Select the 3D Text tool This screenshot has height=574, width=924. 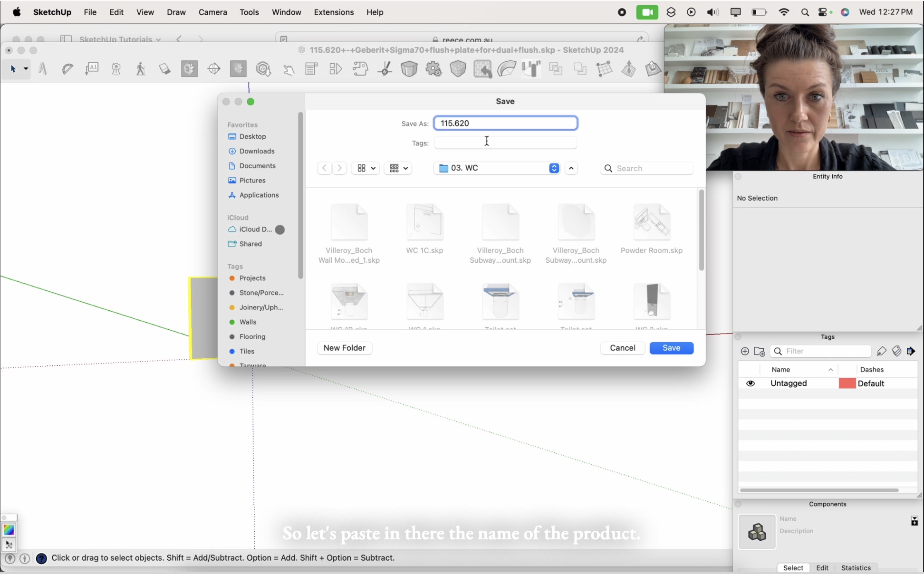coord(43,69)
